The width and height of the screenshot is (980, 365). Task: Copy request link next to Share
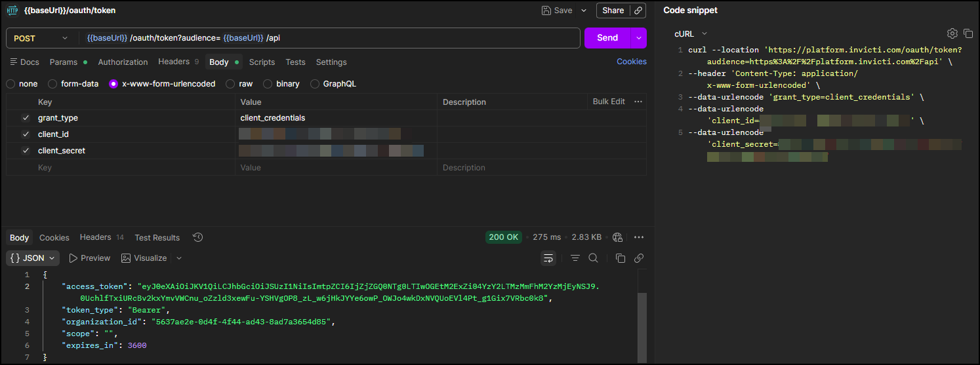(638, 10)
